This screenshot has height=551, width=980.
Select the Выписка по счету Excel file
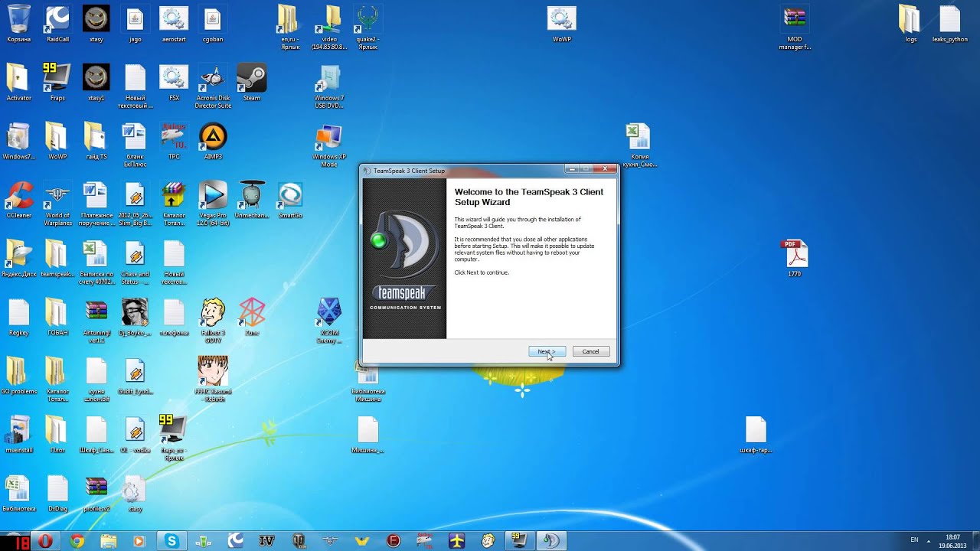(x=96, y=263)
